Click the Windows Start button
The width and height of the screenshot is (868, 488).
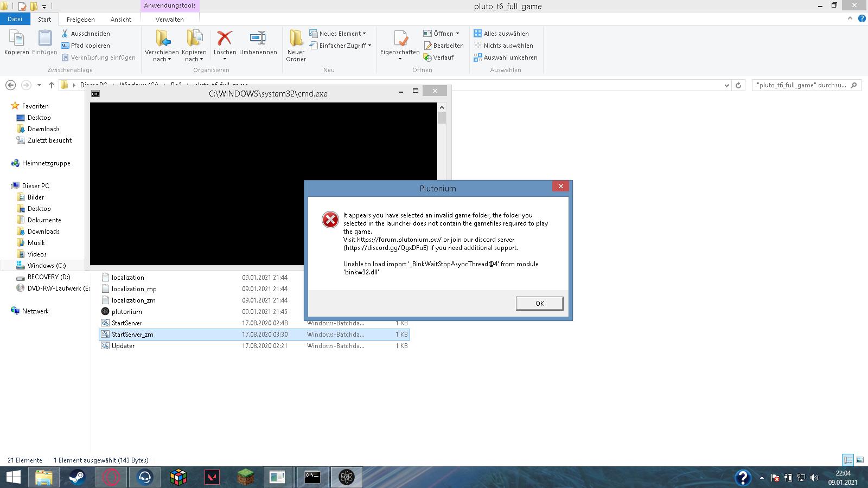(x=14, y=477)
